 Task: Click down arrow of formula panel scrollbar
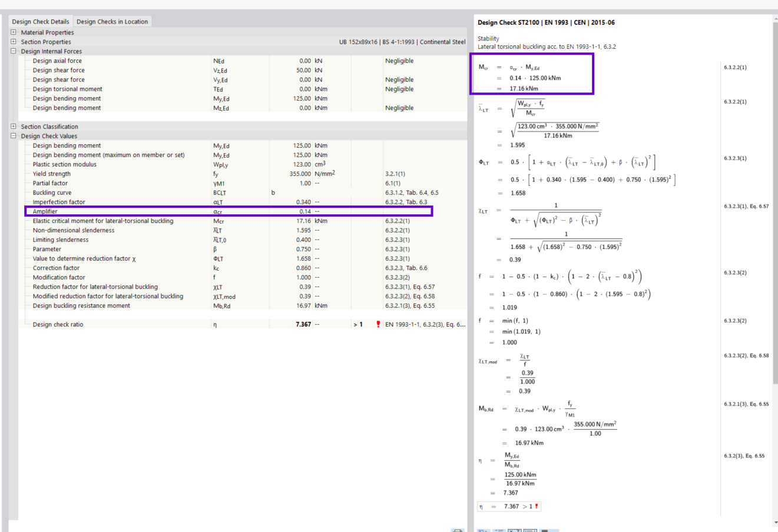tap(775, 522)
